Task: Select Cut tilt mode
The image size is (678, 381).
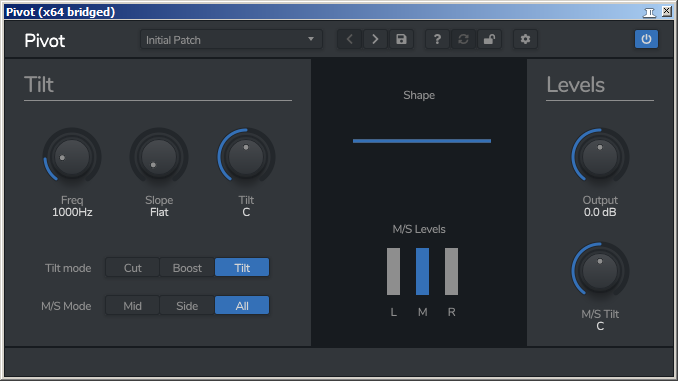Action: (132, 268)
